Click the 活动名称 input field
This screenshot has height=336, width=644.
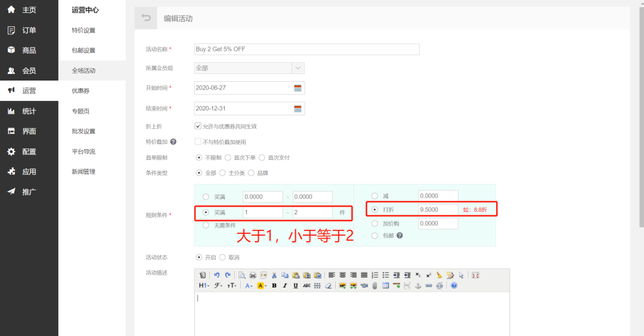[307, 49]
